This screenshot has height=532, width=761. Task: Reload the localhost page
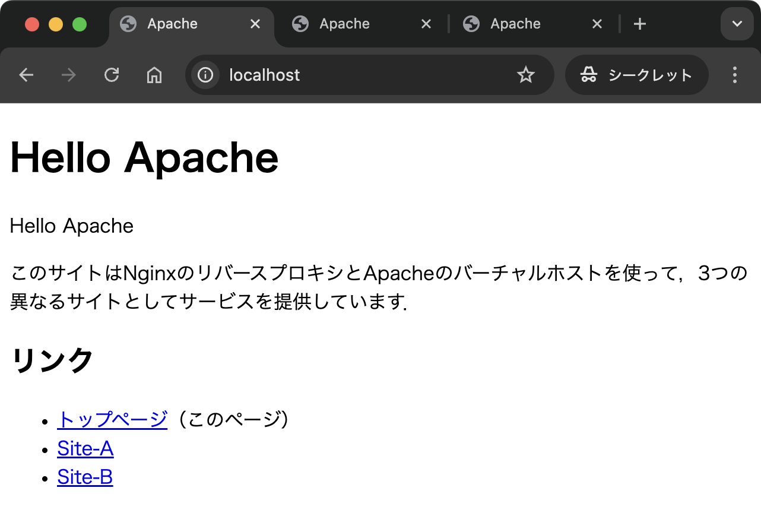(x=112, y=75)
